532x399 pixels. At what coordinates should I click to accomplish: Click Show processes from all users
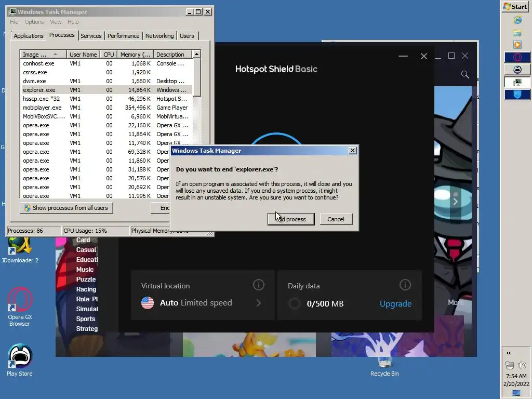click(x=66, y=208)
